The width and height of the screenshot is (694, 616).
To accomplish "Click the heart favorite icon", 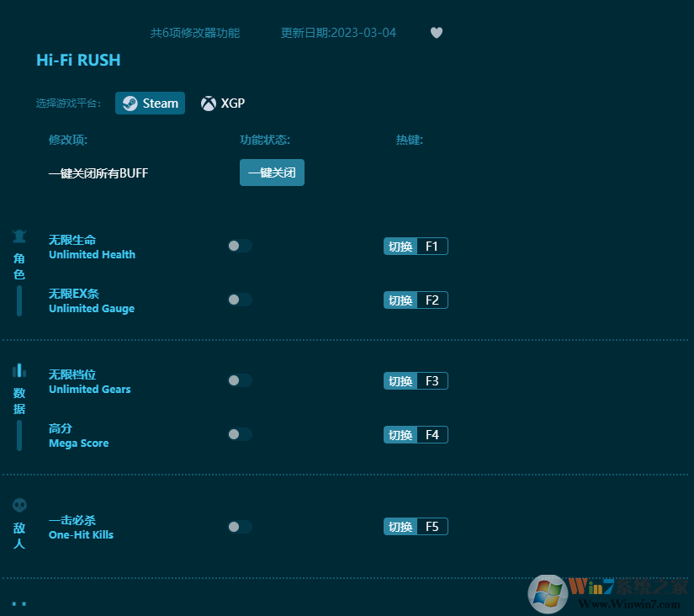I will [437, 33].
